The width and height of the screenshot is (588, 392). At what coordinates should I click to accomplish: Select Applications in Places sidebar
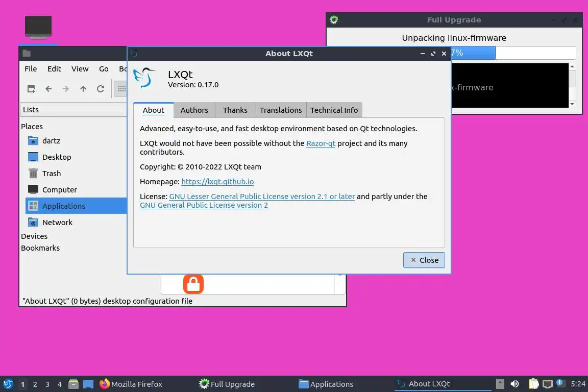click(76, 206)
